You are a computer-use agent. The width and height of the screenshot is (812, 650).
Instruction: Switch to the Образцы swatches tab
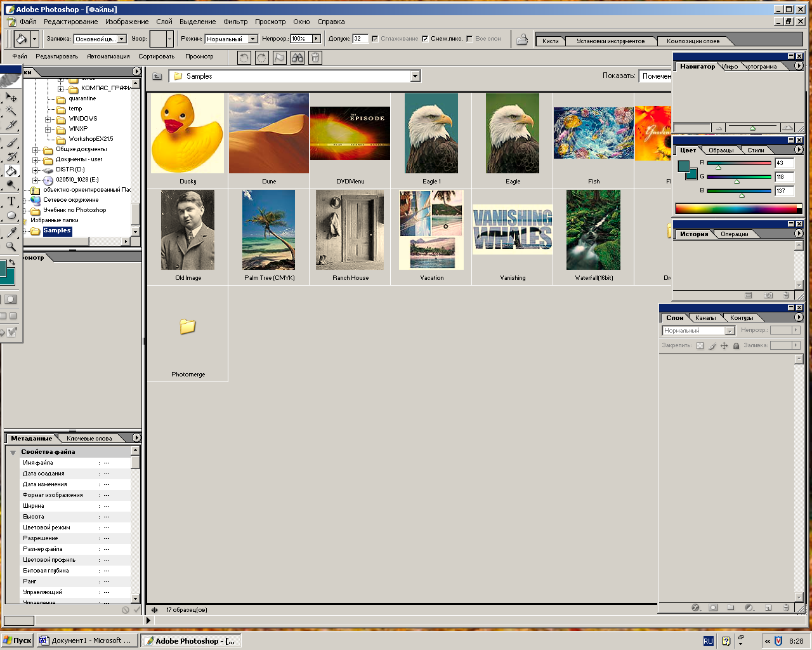[721, 150]
